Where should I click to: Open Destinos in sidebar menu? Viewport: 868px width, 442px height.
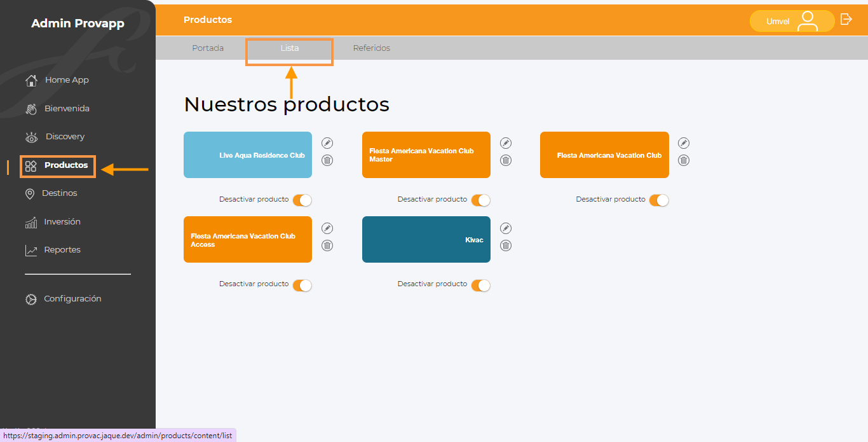[x=60, y=193]
